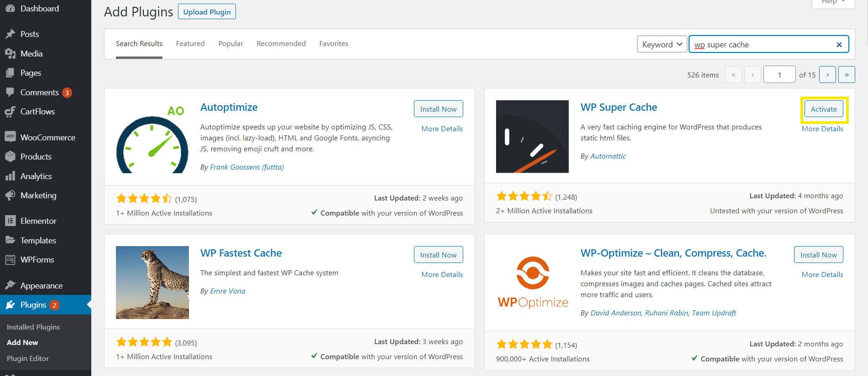Click the CartFlows logo icon
Viewport: 868px width, 376px height.
pos(10,112)
